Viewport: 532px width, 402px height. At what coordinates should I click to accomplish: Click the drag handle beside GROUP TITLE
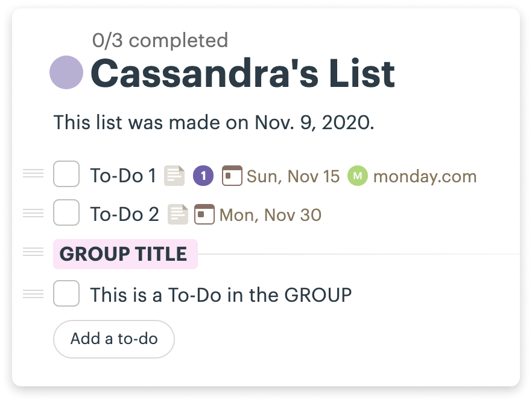(33, 252)
